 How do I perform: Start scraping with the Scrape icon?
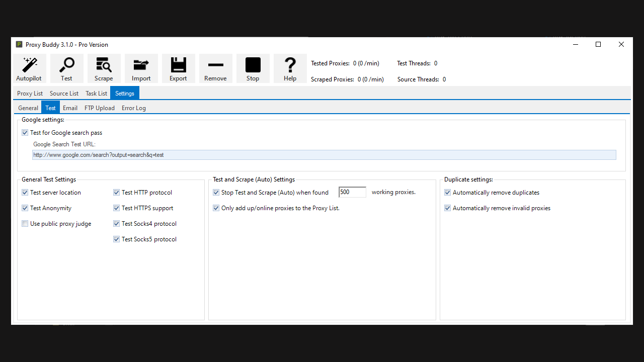[104, 65]
